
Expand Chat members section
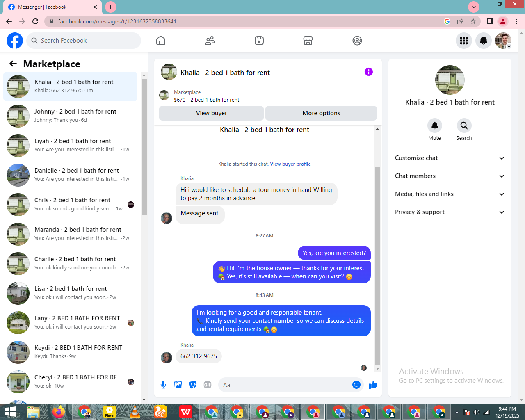[450, 176]
